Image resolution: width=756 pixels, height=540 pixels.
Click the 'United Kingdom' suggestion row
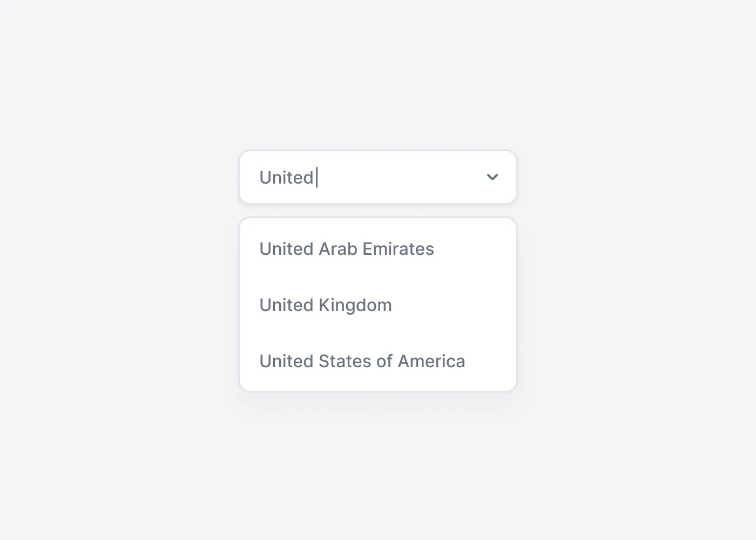coord(378,305)
